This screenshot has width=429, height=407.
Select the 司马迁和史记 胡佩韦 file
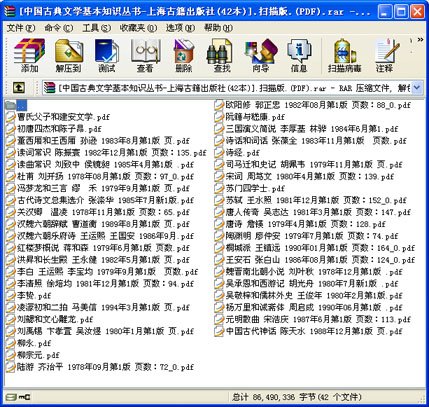point(308,165)
